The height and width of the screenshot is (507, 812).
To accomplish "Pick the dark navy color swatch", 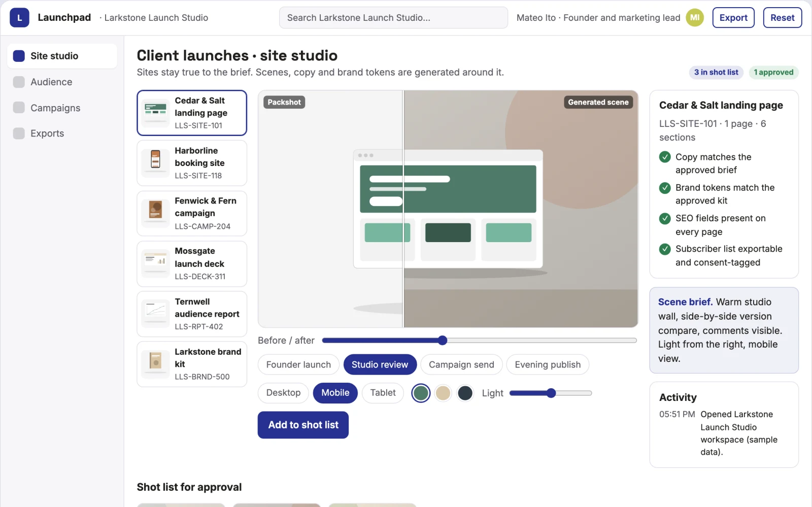I will [465, 393].
